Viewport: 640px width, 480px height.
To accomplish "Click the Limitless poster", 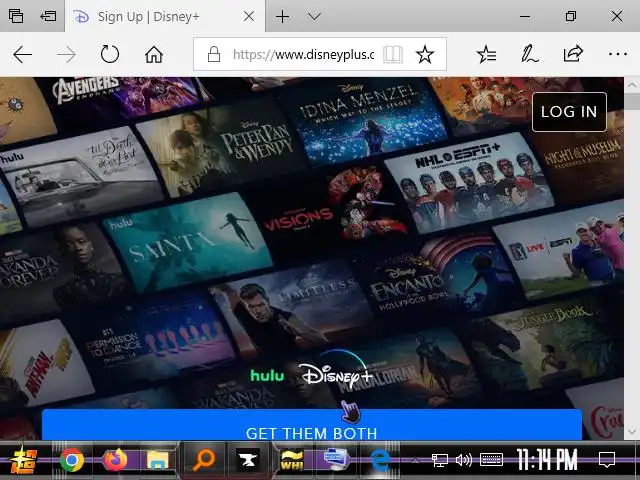I will [292, 308].
